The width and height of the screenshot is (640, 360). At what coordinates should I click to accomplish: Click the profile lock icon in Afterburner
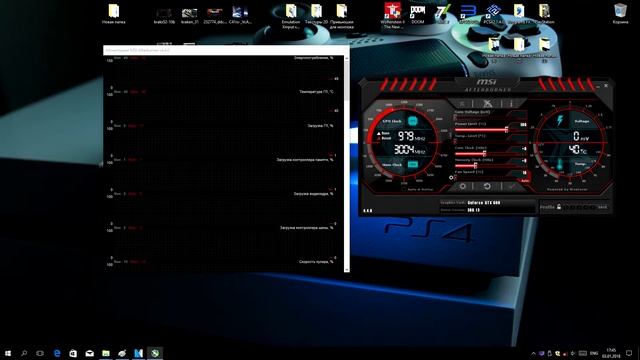pos(559,207)
